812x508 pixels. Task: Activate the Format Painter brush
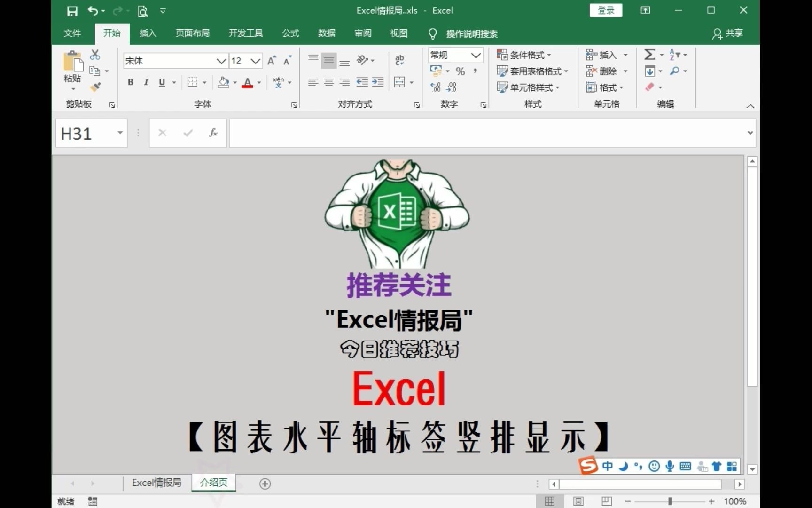(x=95, y=87)
